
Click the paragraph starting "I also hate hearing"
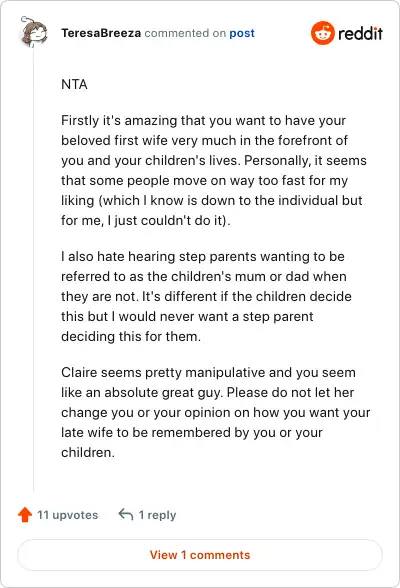pyautogui.click(x=206, y=296)
